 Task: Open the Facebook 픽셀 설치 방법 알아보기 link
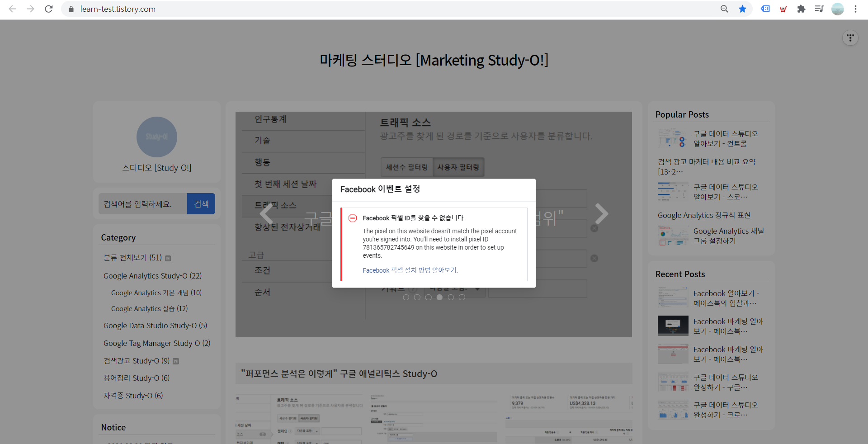[x=410, y=270]
